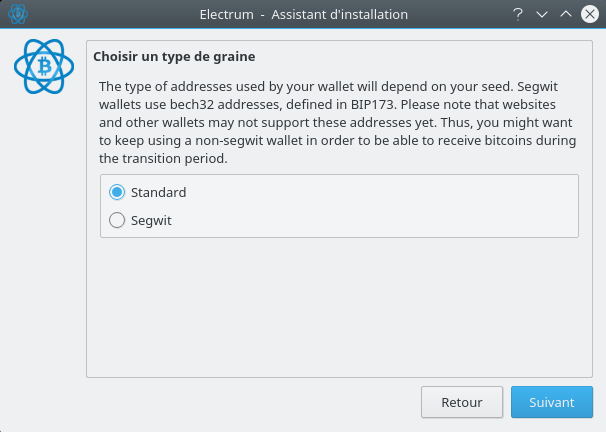
Task: Proceed with the Suivant button
Action: tap(552, 402)
